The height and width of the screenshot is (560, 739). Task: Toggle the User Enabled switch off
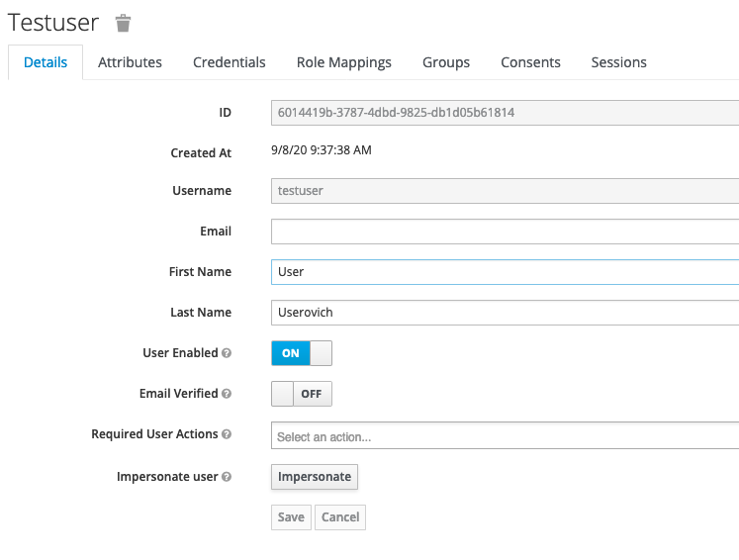point(302,353)
